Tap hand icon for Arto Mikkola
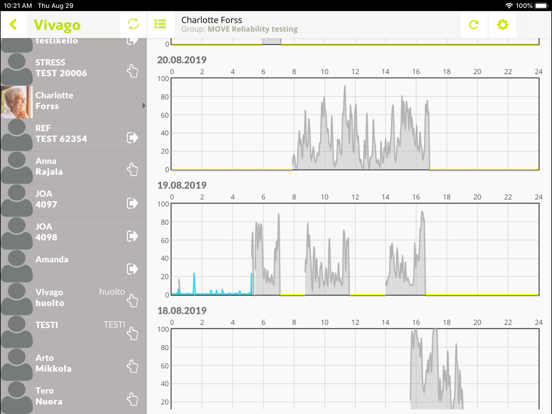This screenshot has height=414, width=552. coord(133,366)
